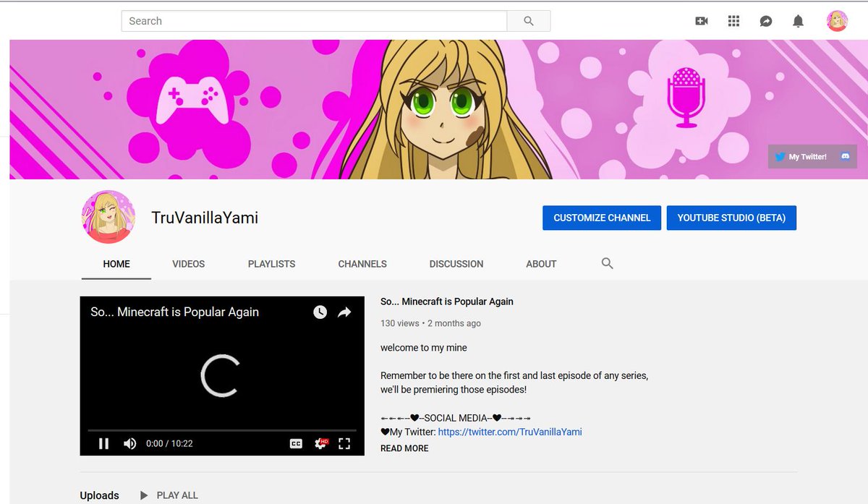
Task: Expand description with READ MORE
Action: (x=404, y=448)
